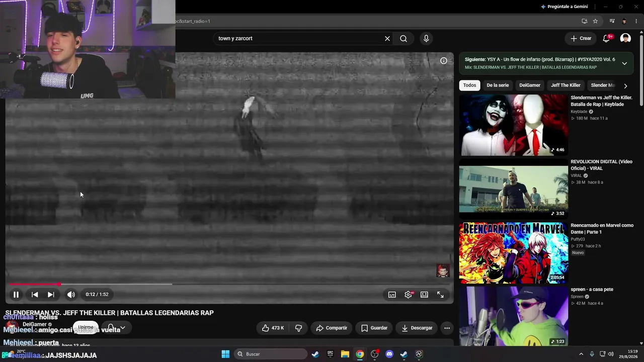
Task: Open the YouTube account avatar menu
Action: [625, 38]
